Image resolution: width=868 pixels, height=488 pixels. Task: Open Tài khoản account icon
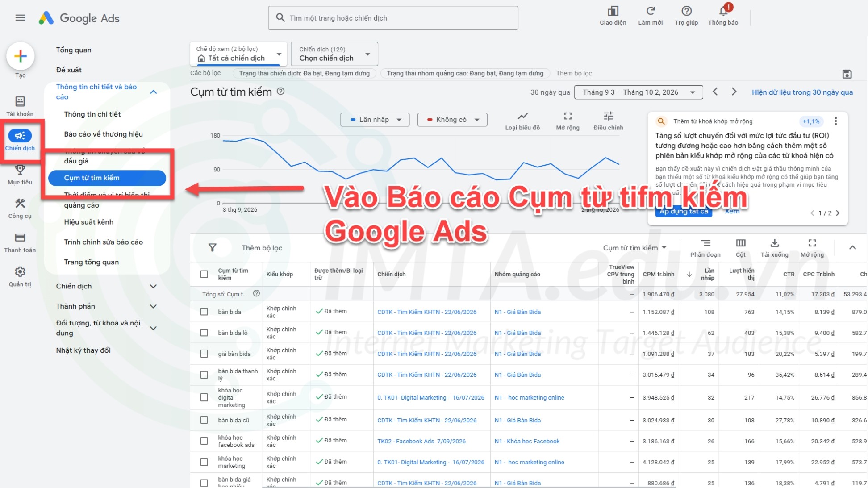(20, 101)
